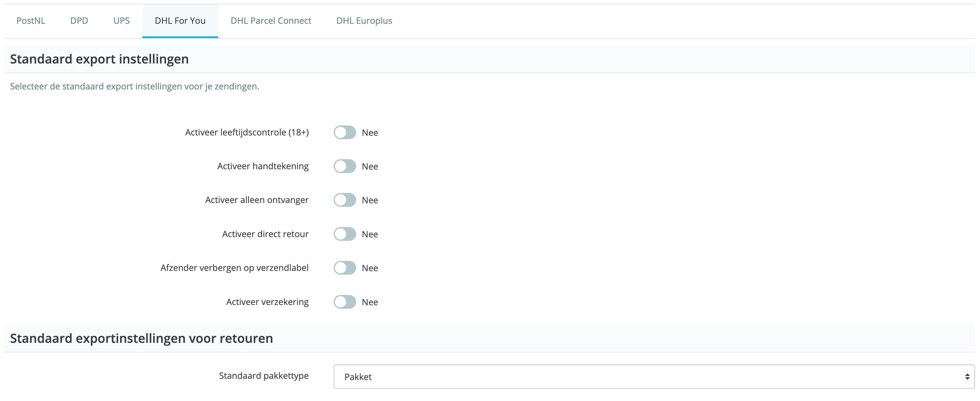The height and width of the screenshot is (401, 980).
Task: Click the retouren exportinstellingen heading
Action: (142, 338)
